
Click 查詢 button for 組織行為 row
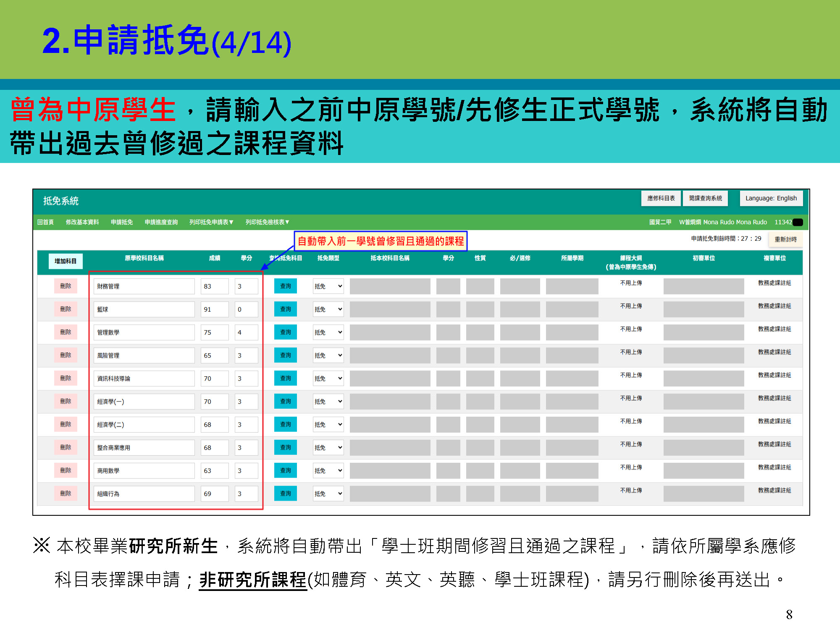(286, 493)
